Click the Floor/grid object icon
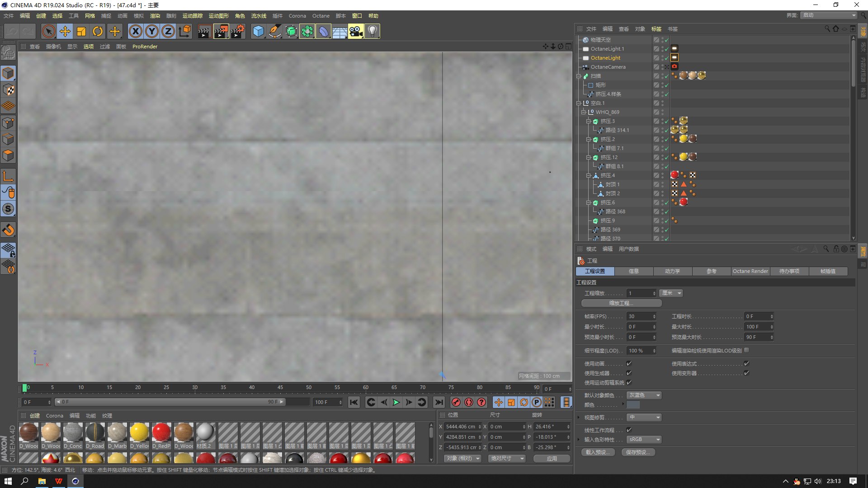868x488 pixels. (340, 31)
